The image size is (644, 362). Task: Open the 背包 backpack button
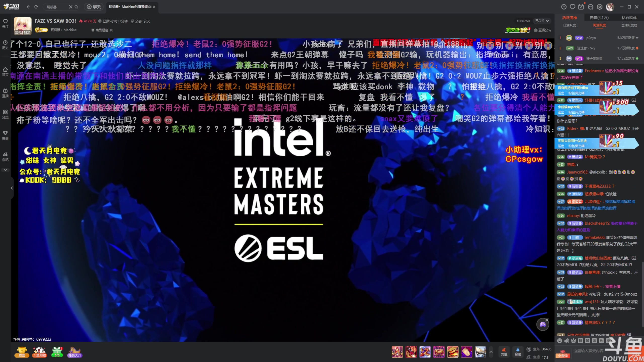[518, 352]
